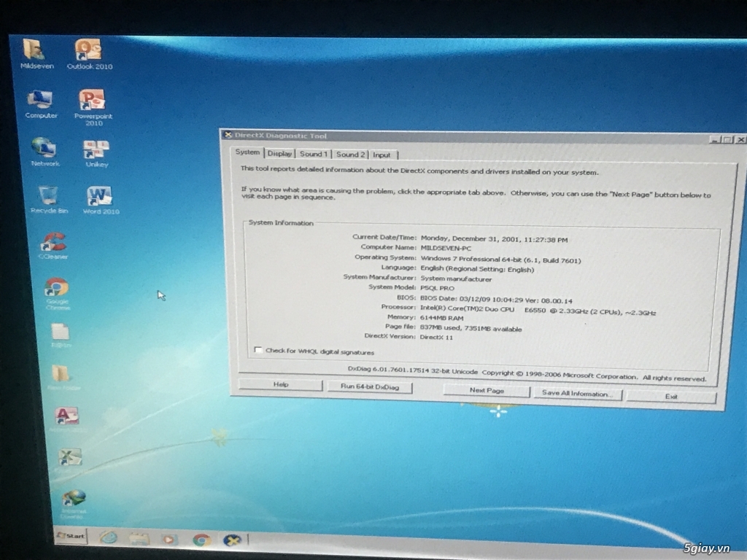Launch the Outlook 2010 desktop shortcut
Viewport: 747px width, 560px height.
[89, 54]
